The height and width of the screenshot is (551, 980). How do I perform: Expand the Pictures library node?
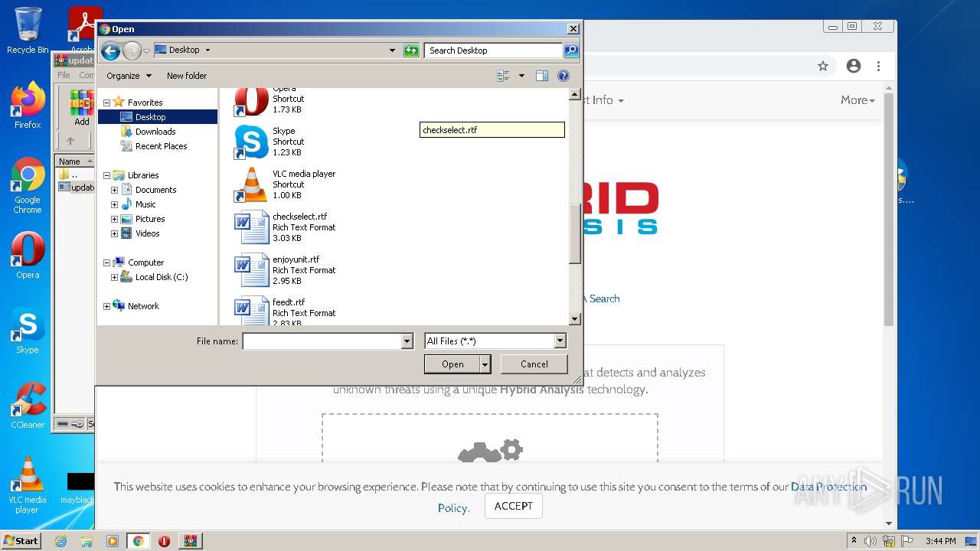pos(115,219)
